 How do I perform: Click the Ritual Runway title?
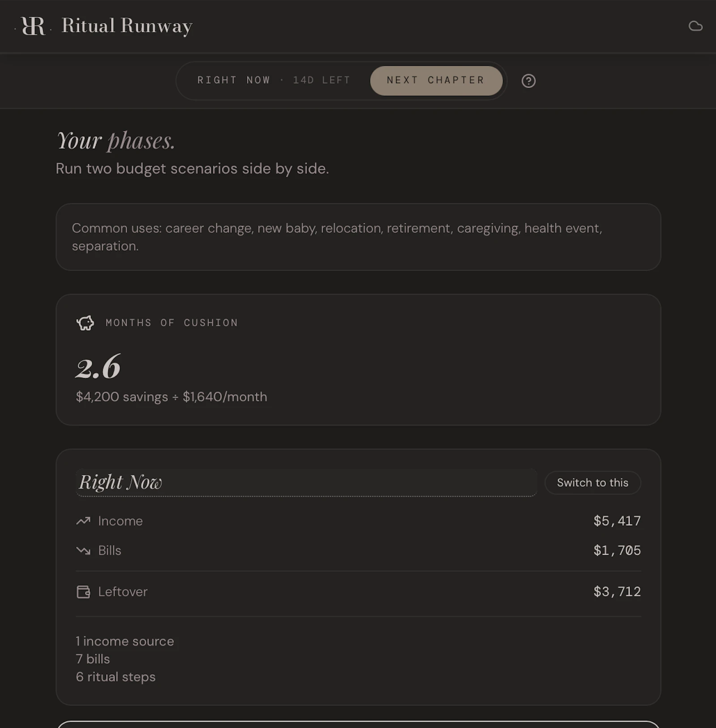127,26
